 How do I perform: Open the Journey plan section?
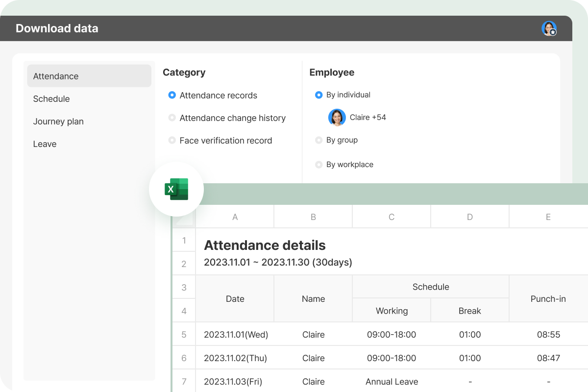pyautogui.click(x=58, y=121)
